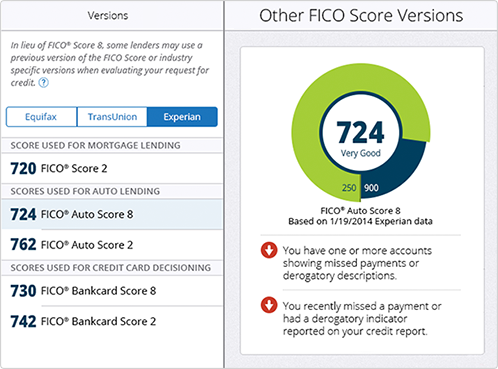Click the Score Used for Mortgage Lending header
This screenshot has width=498, height=369.
click(x=96, y=145)
